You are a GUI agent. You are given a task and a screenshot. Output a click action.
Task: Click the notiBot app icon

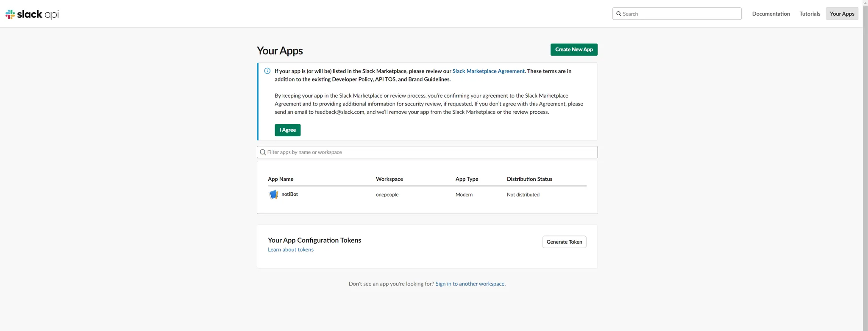[x=273, y=194]
